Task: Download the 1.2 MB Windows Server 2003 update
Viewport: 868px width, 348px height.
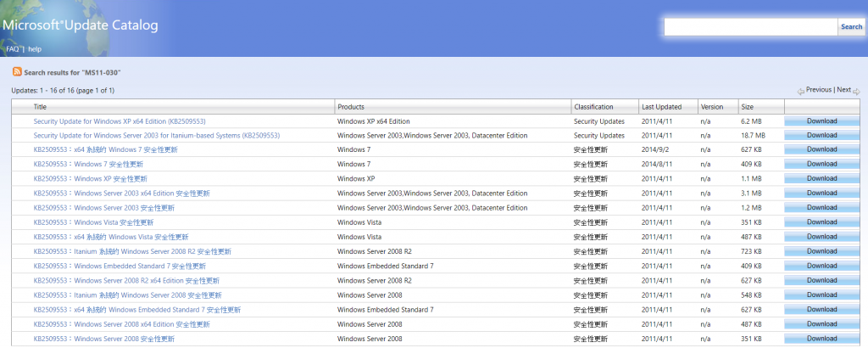Action: click(821, 208)
